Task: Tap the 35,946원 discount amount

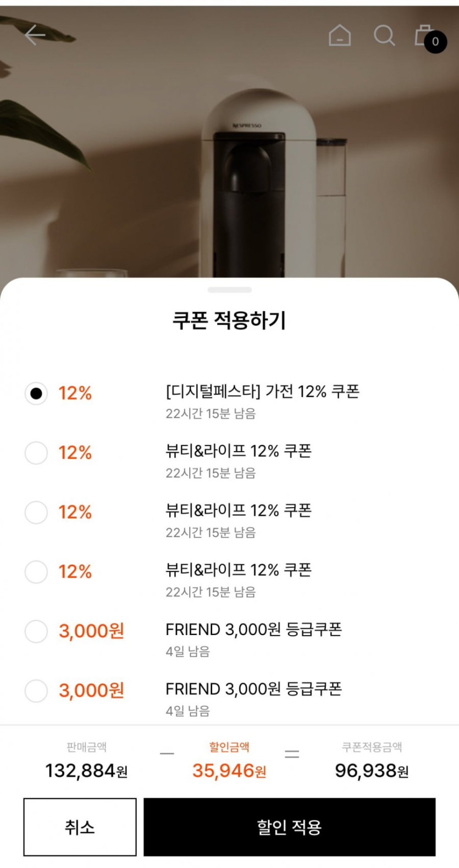Action: [229, 771]
